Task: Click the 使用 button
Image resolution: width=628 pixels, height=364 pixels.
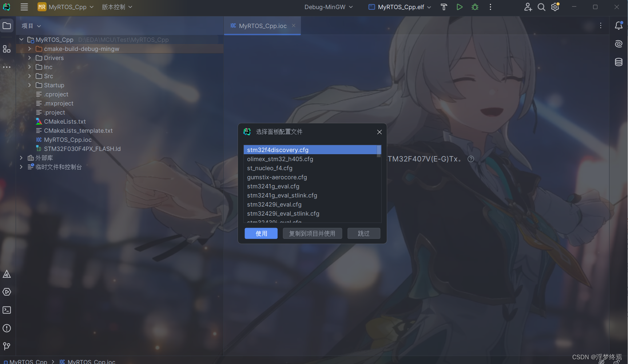Action: [x=261, y=233]
